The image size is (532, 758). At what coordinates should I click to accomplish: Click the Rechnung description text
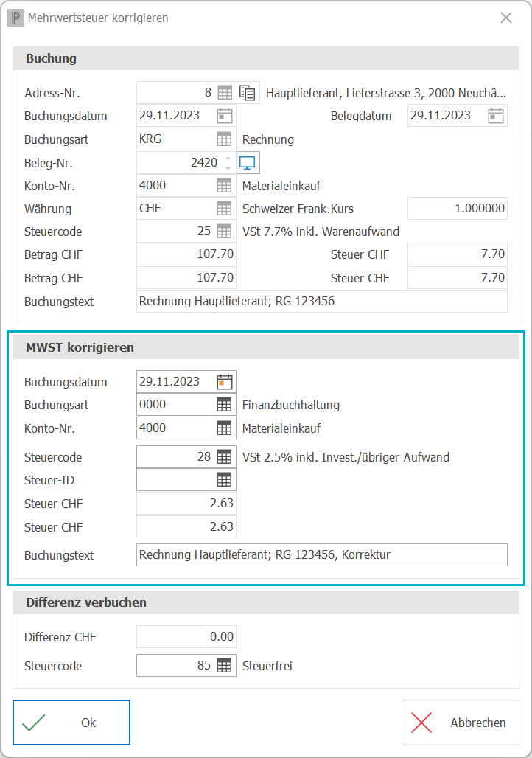point(268,139)
